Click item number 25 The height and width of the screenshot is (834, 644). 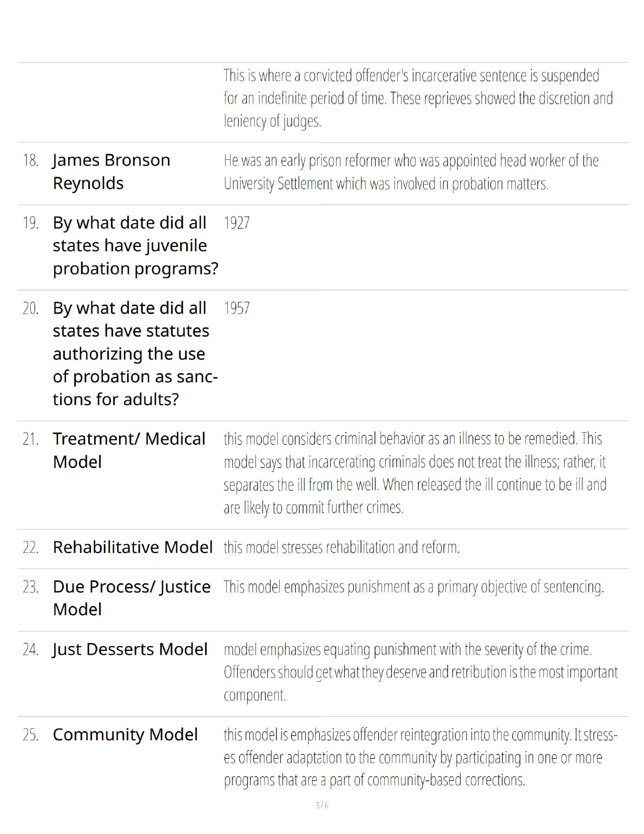30,735
